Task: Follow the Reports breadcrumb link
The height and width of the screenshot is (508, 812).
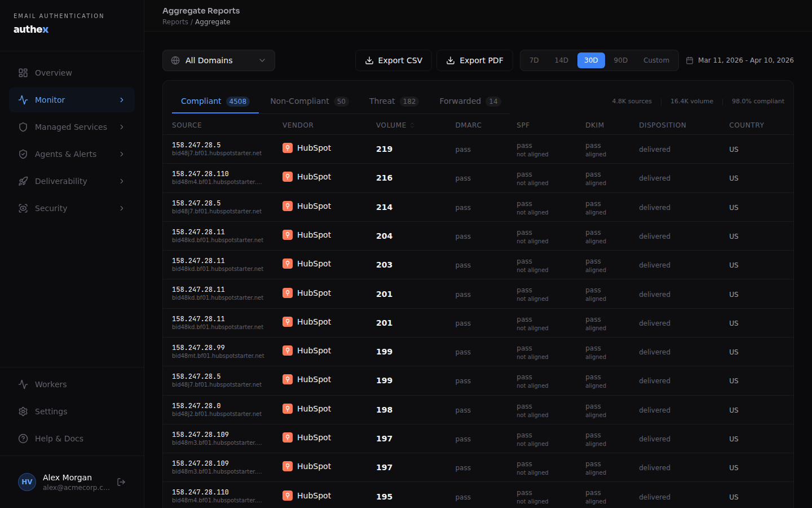Action: (x=175, y=22)
